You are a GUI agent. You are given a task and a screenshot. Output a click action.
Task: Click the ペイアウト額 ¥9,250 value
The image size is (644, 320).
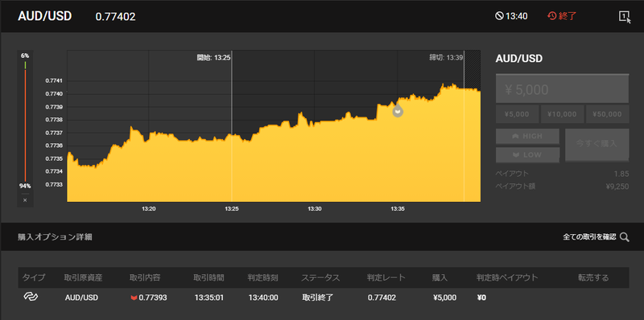coord(617,187)
